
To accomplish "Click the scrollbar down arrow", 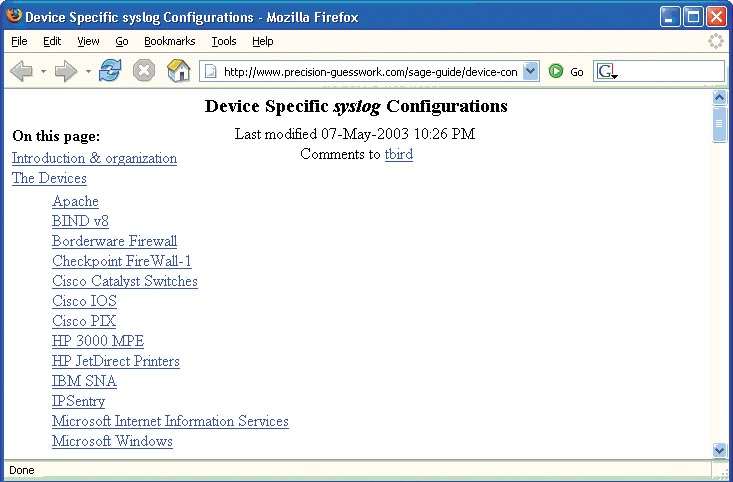I will point(719,450).
